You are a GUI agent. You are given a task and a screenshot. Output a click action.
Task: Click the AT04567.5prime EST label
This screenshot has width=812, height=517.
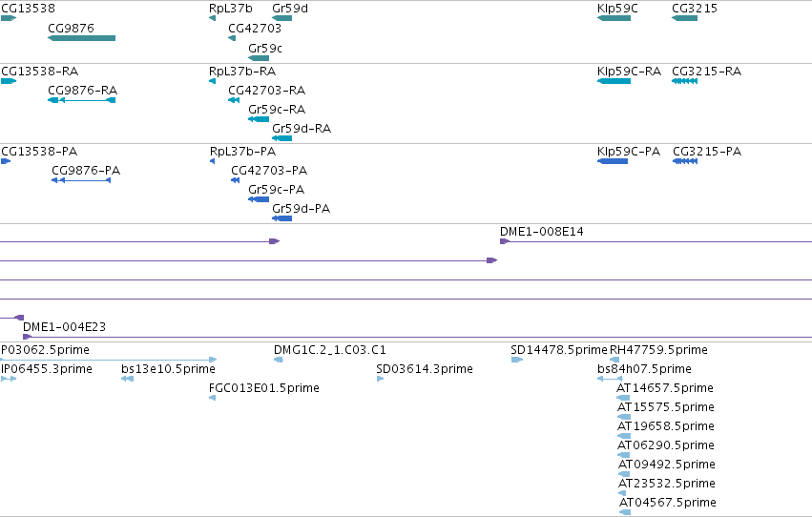668,503
